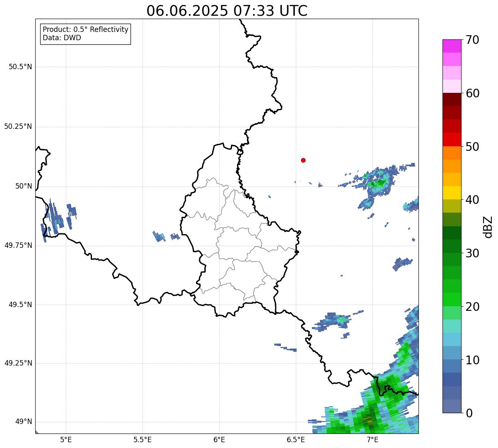
Task: Click the bright green colorbar segment above 20
Action: [x=452, y=300]
